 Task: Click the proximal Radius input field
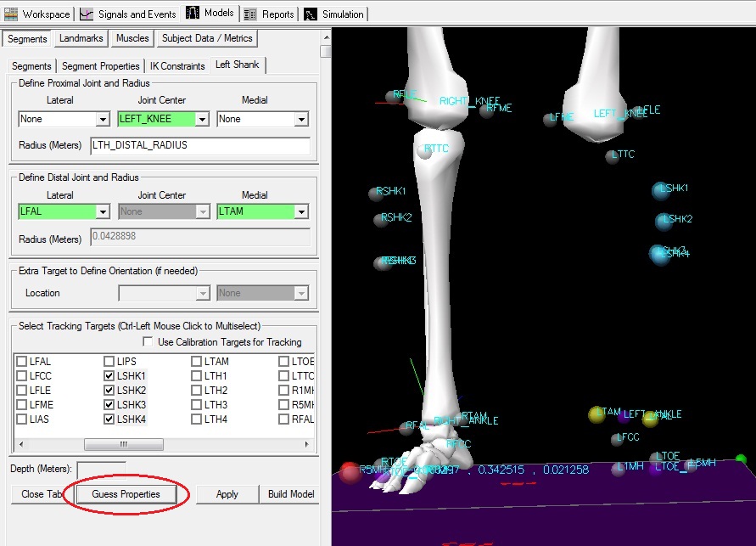coord(199,145)
